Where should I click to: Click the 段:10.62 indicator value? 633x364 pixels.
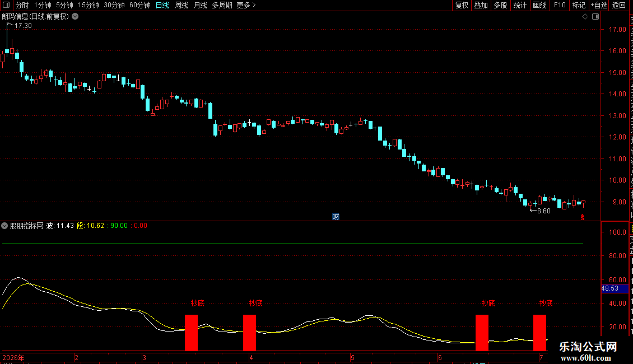90,226
